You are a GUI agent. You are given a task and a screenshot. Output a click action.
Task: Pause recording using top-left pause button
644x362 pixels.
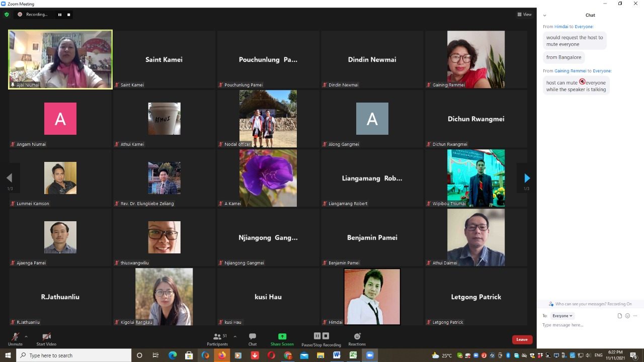(x=60, y=15)
